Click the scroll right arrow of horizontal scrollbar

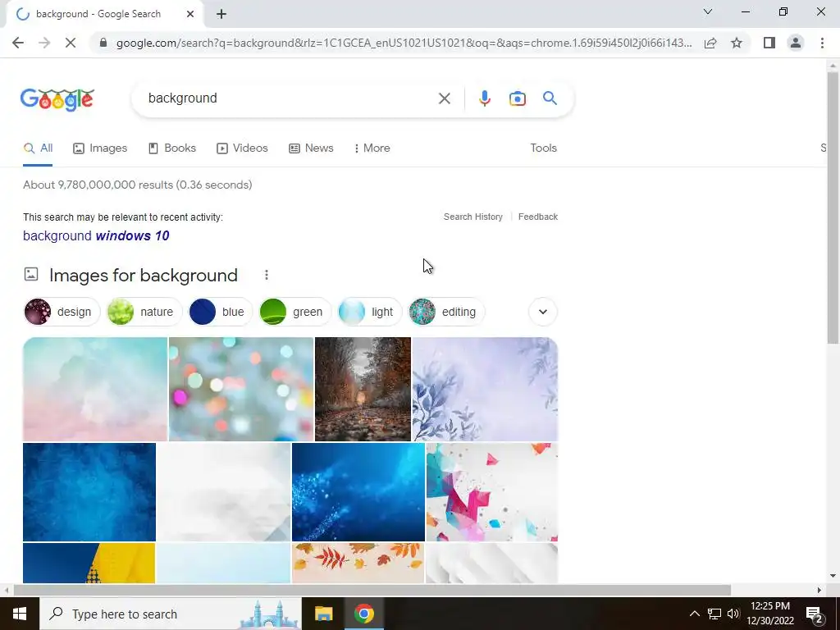pyautogui.click(x=819, y=590)
